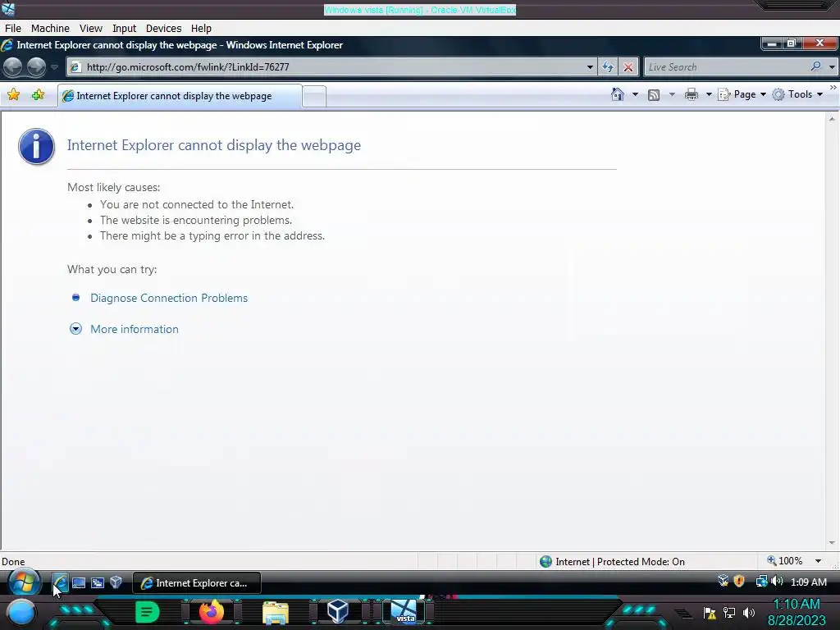Viewport: 840px width, 630px height.
Task: Click Diagnose Connection Problems link
Action: tap(169, 298)
